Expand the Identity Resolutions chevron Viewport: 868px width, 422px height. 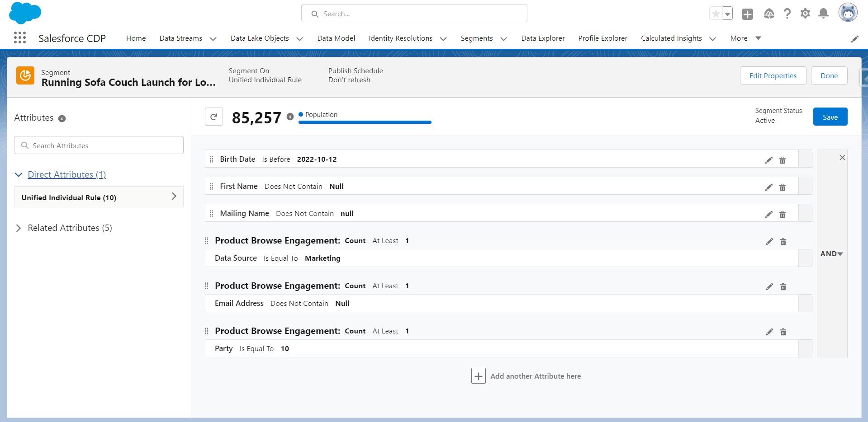(443, 39)
